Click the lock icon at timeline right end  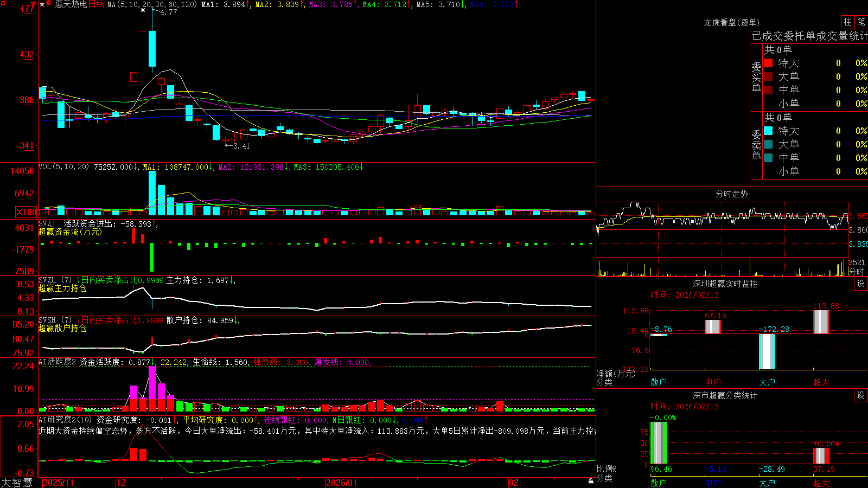pos(591,481)
